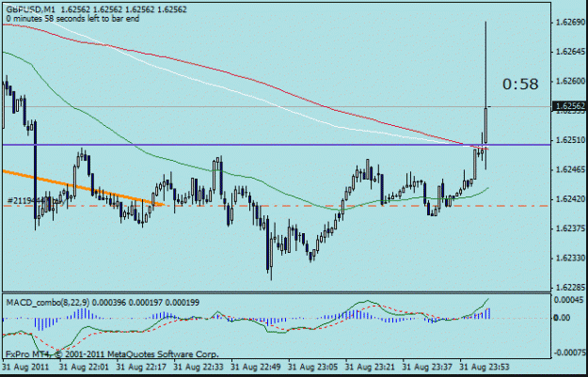The image size is (588, 377).
Task: Click the MACD_combo(8,22,9) indicator label
Action: 48,303
